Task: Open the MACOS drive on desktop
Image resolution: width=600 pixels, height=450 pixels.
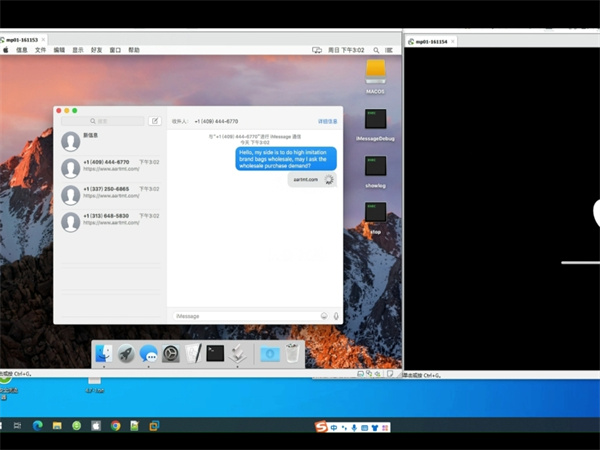Action: pos(376,71)
